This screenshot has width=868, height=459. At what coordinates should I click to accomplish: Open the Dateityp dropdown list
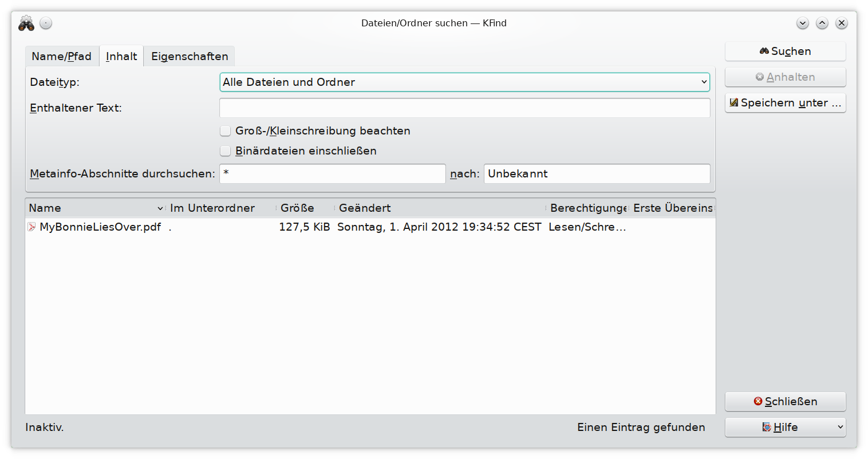click(x=464, y=82)
